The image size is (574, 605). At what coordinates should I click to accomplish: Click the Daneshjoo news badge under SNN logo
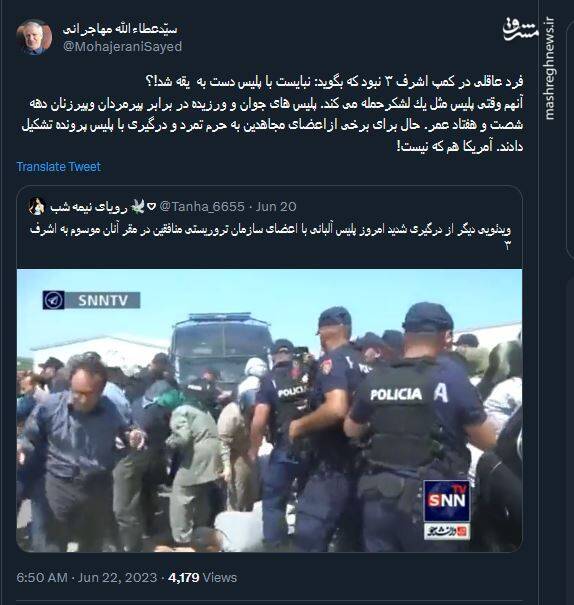[x=447, y=531]
